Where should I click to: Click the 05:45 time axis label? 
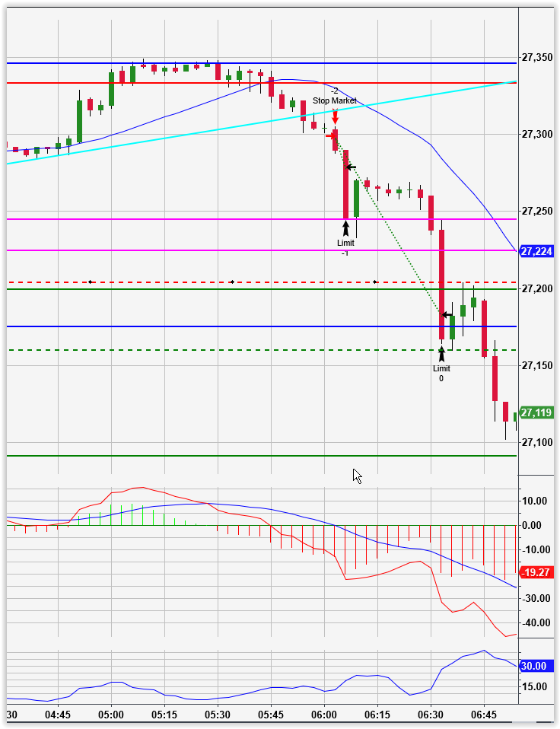click(271, 714)
